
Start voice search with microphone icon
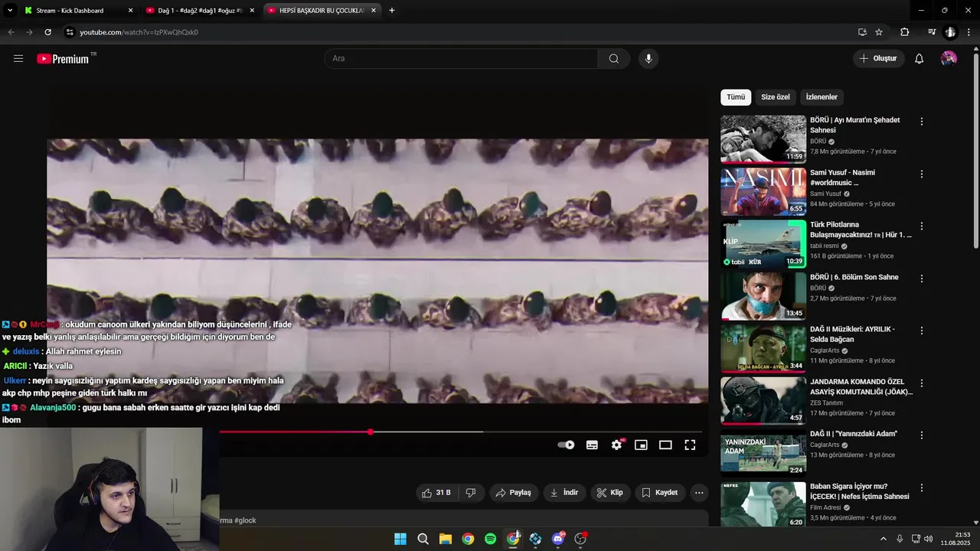(x=648, y=58)
